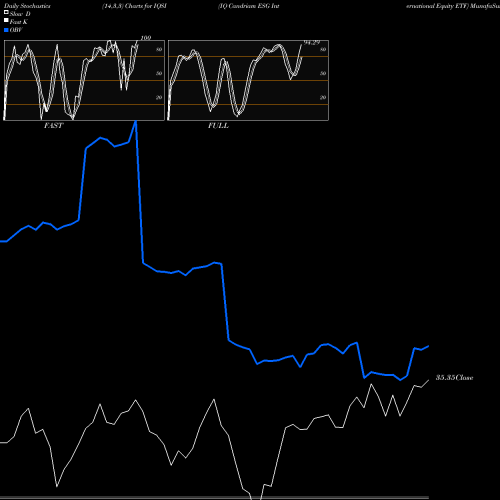Click the Slow D legend swatch

click(x=6, y=12)
